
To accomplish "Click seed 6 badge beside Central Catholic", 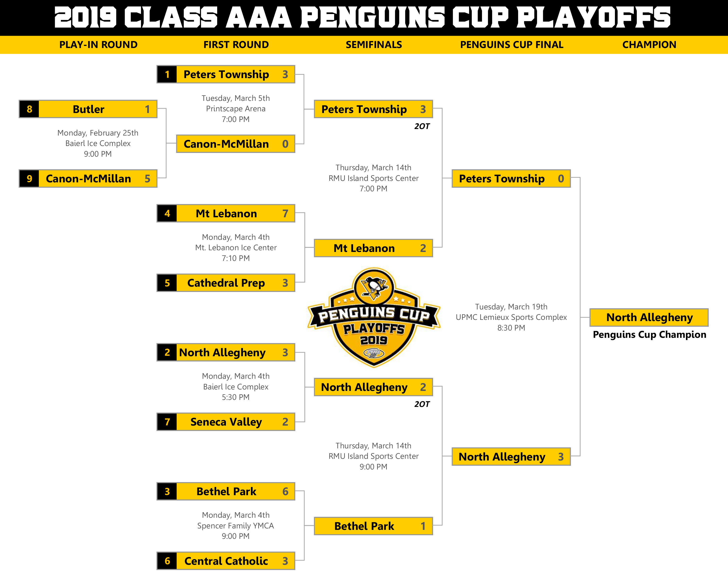I will point(167,561).
